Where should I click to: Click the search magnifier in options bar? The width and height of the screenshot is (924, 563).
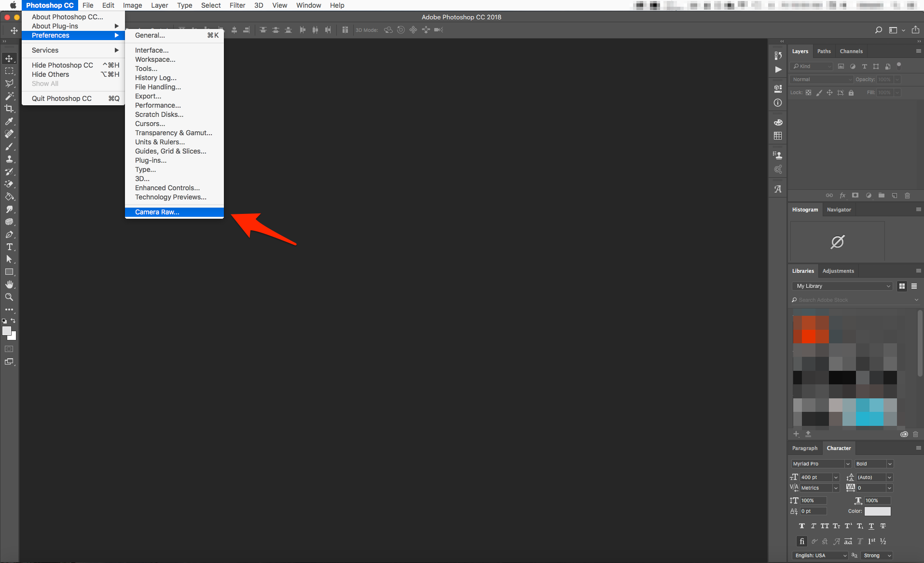(x=879, y=30)
